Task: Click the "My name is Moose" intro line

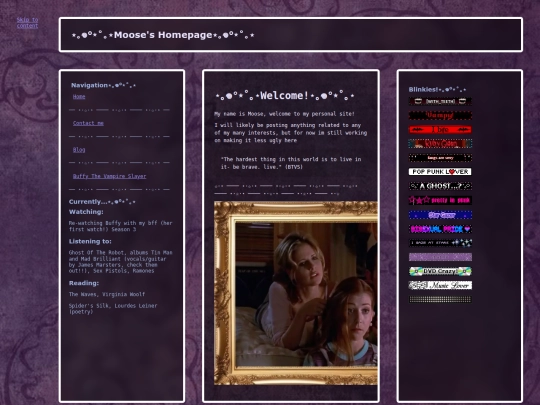Action: coord(284,114)
